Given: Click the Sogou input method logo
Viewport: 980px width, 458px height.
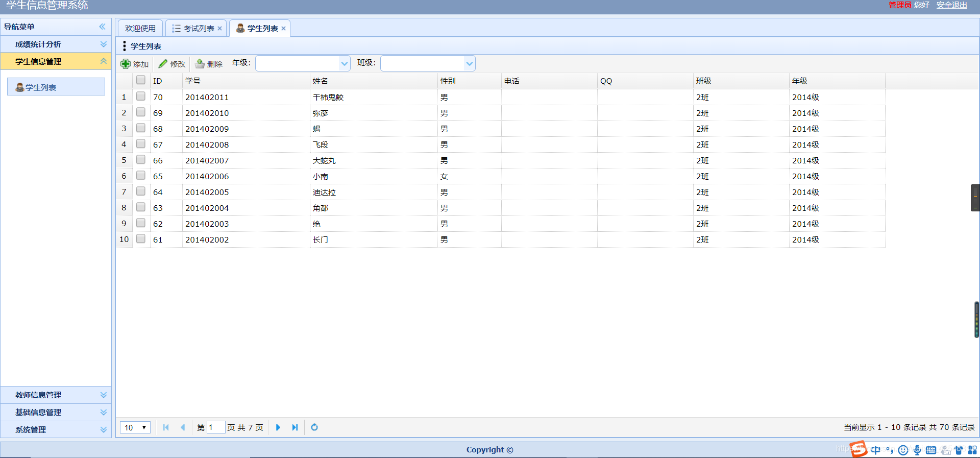Looking at the screenshot, I should 859,449.
